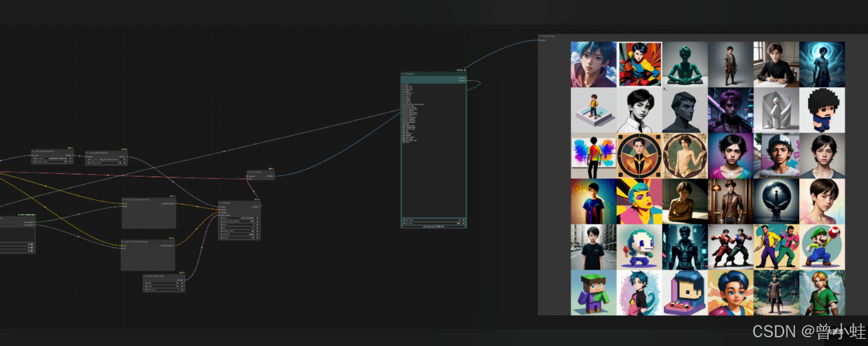The width and height of the screenshot is (868, 346).
Task: Open the green meditating statue thumbnail
Action: 685,64
